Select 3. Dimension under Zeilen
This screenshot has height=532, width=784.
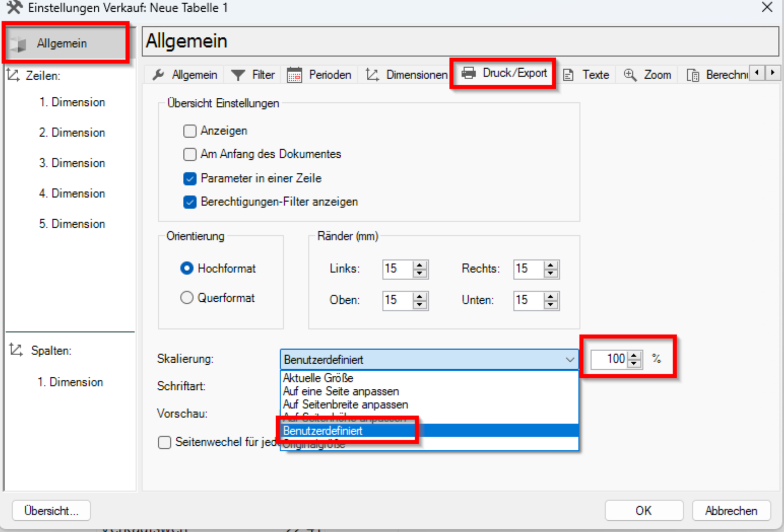point(72,163)
